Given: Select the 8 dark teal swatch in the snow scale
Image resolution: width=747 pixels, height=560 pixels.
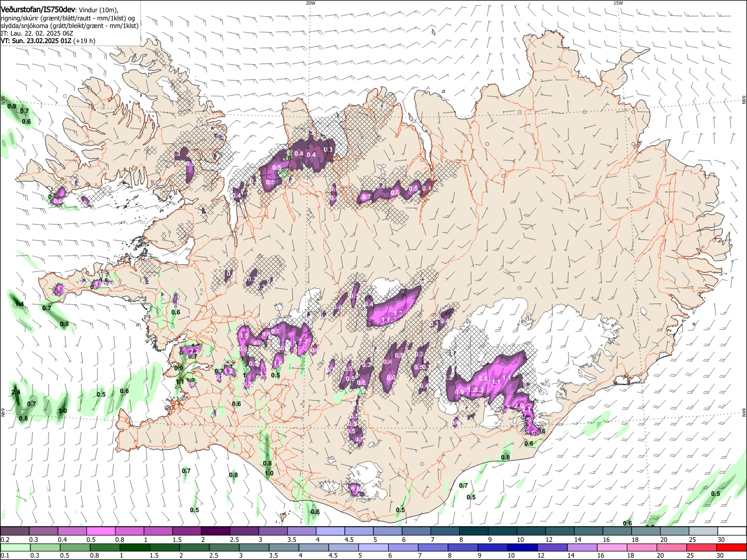Looking at the screenshot, I should click(473, 531).
